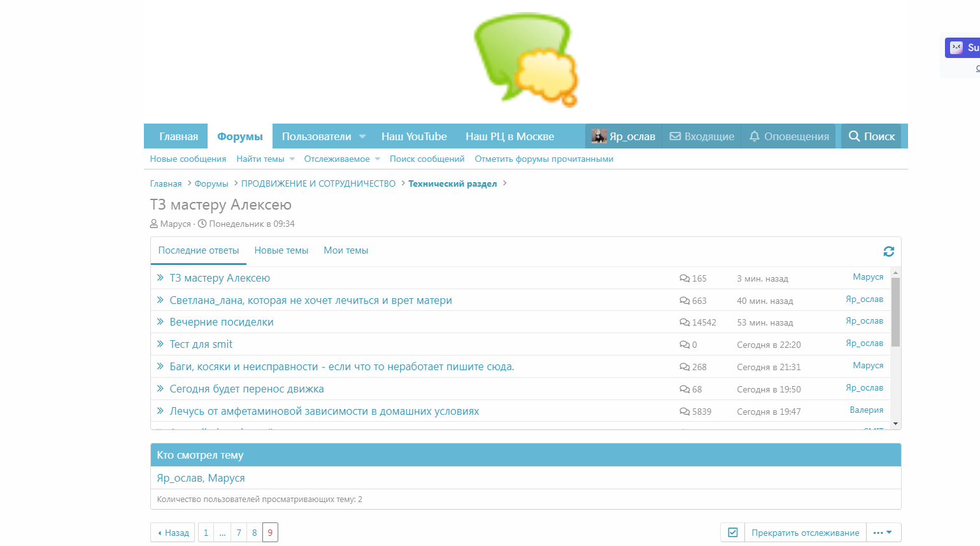Viewport: 980px width, 546px height.
Task: Click the checkmark icon beside Прекратить отслеживание
Action: (733, 533)
